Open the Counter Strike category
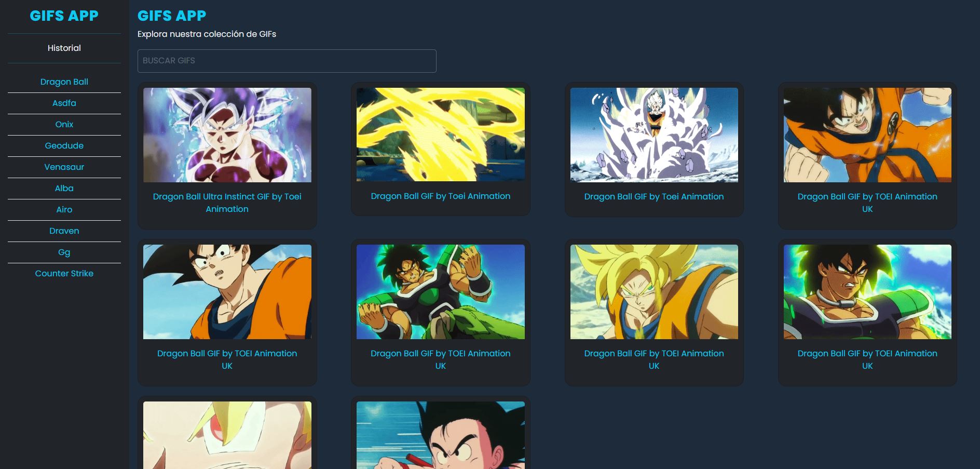The height and width of the screenshot is (469, 980). tap(64, 273)
